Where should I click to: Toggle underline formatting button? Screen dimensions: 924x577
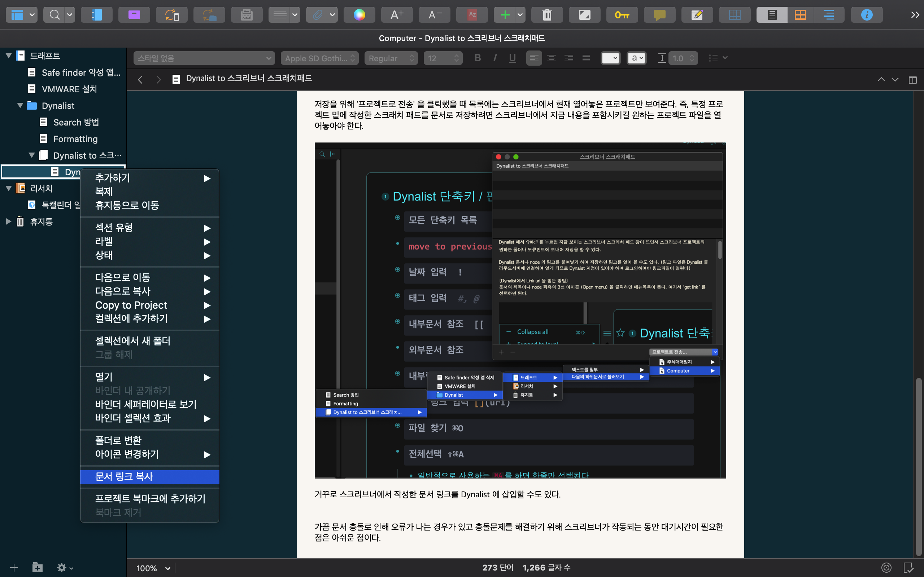point(512,58)
